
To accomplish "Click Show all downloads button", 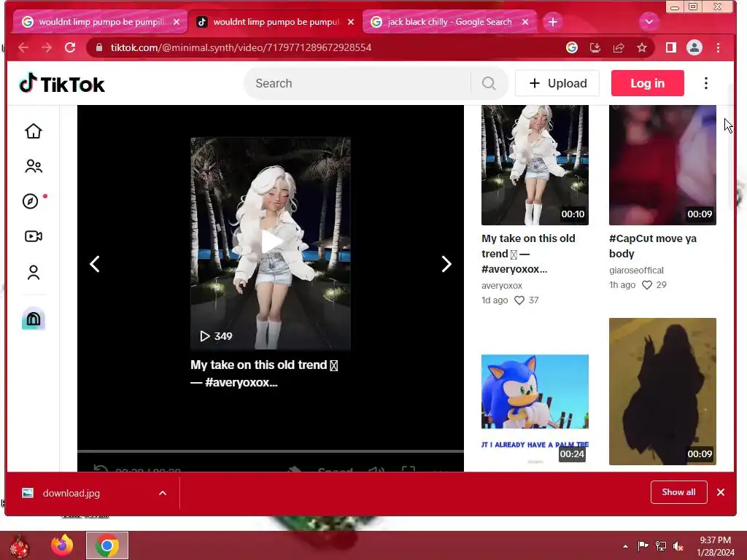I will point(679,492).
